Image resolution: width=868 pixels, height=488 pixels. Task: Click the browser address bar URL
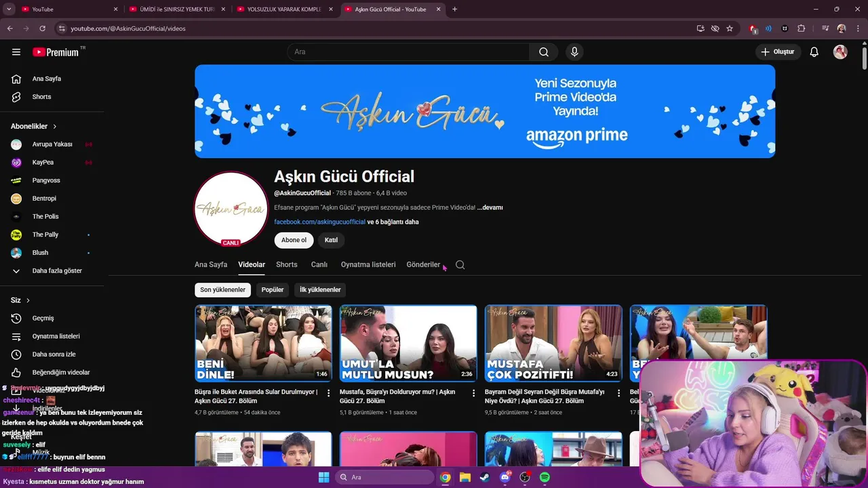coord(128,28)
